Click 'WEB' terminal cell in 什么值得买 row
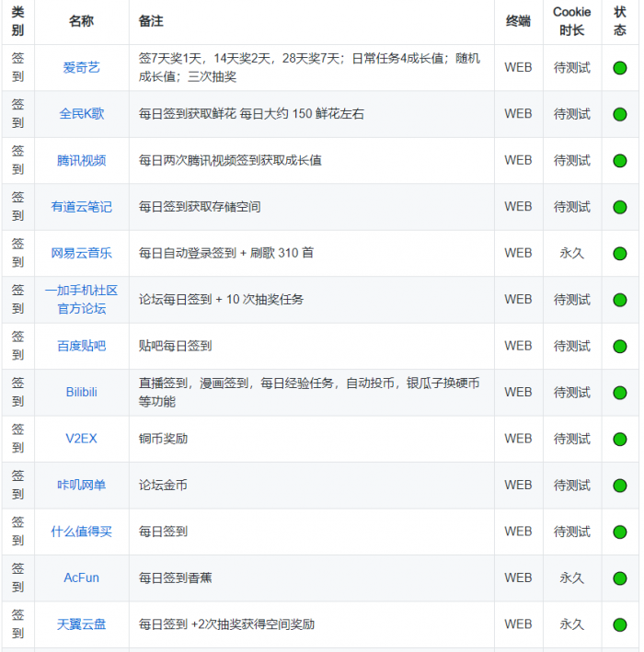Viewport: 644px width, 652px height. (518, 532)
